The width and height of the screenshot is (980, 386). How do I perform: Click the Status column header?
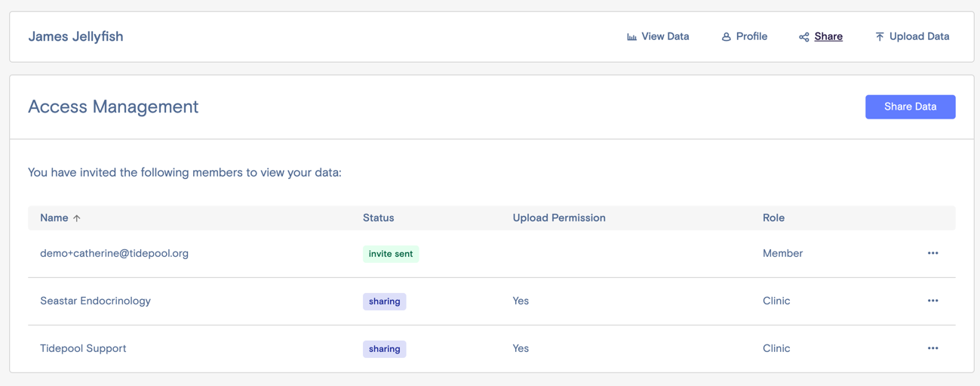pos(378,218)
